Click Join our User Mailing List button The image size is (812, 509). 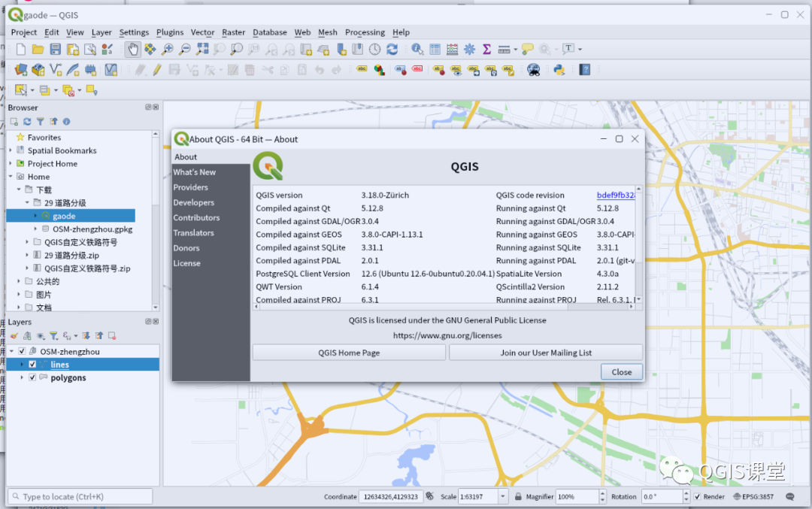(546, 353)
